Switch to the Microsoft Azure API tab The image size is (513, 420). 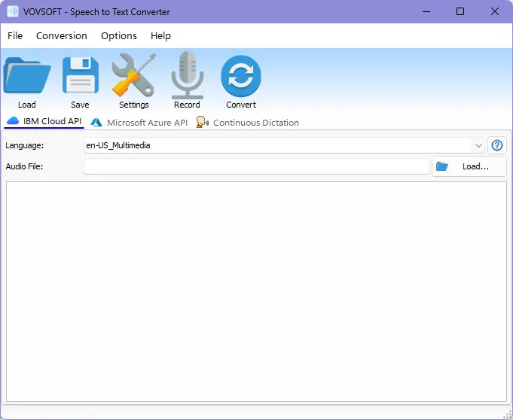pyautogui.click(x=139, y=123)
